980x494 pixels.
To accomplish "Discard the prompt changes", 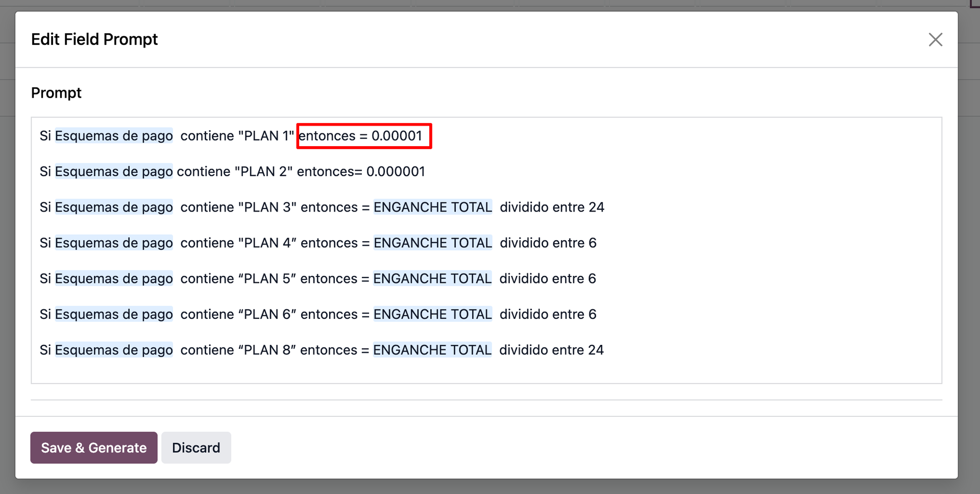I will pyautogui.click(x=196, y=448).
